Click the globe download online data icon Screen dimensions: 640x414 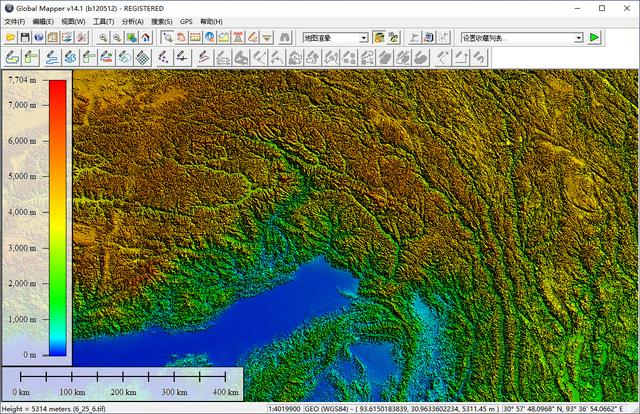click(x=38, y=38)
